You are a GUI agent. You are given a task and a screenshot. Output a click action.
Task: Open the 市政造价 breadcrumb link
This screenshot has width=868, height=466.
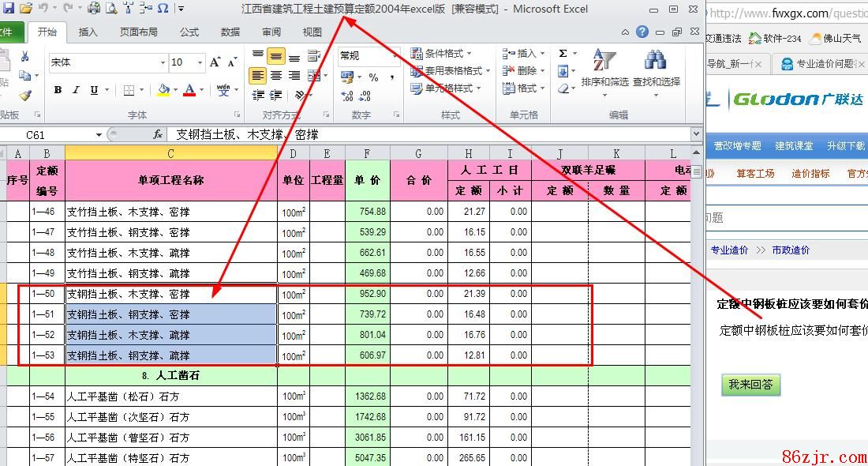tap(790, 250)
